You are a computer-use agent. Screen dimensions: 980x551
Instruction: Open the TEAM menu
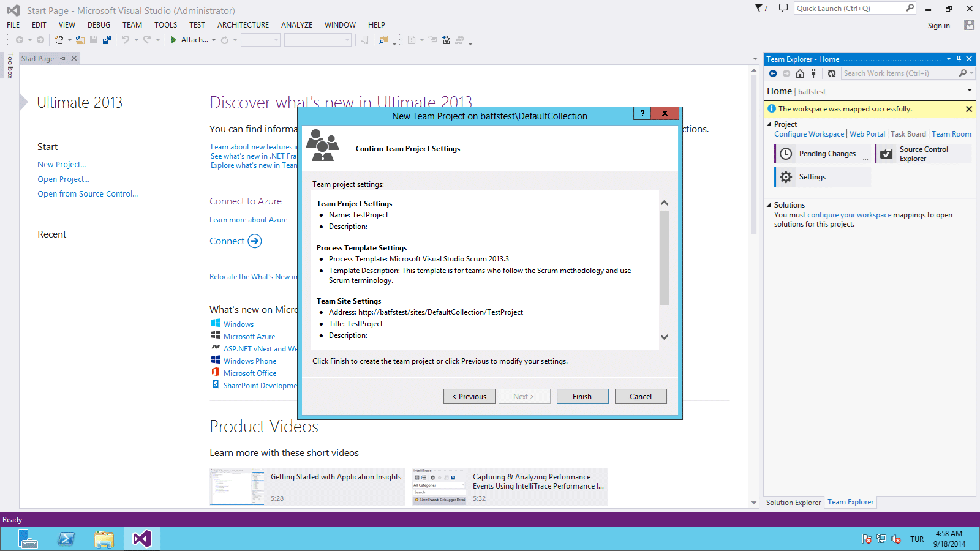click(132, 24)
